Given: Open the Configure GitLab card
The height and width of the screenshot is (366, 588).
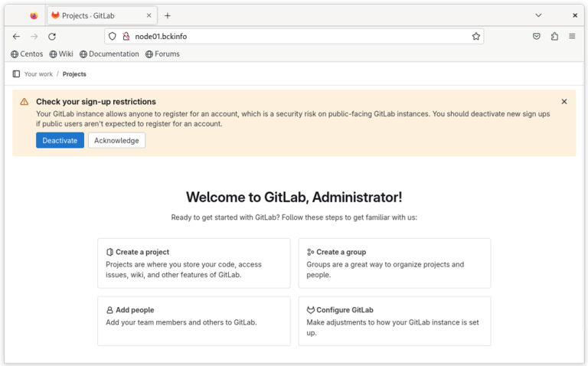Looking at the screenshot, I should click(394, 321).
